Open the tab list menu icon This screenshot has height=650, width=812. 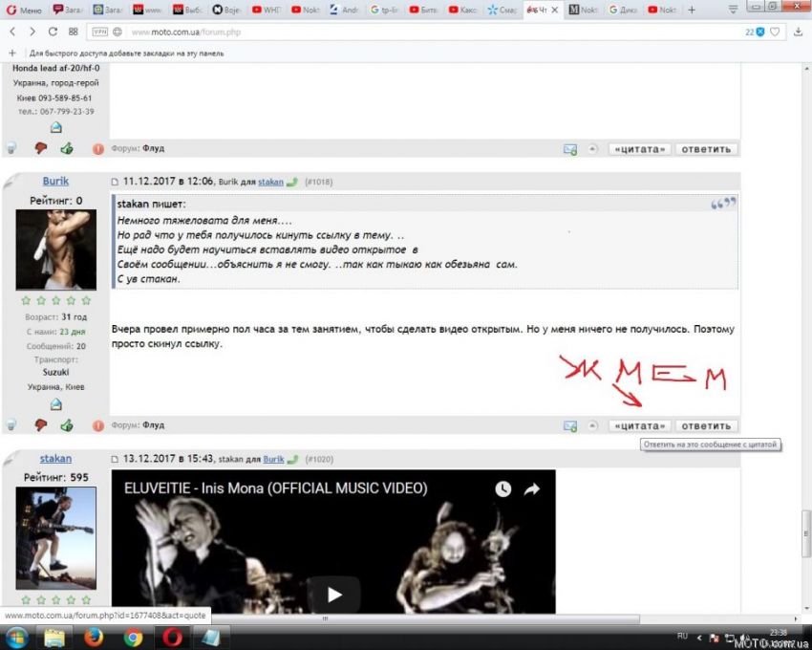click(x=733, y=10)
